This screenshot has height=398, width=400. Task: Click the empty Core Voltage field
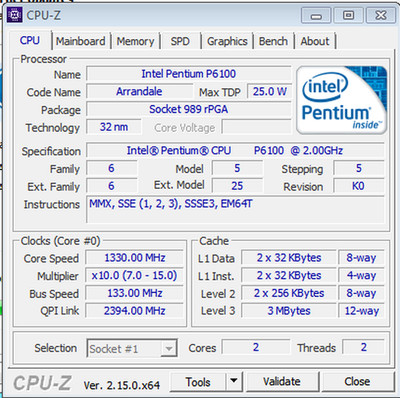click(257, 127)
